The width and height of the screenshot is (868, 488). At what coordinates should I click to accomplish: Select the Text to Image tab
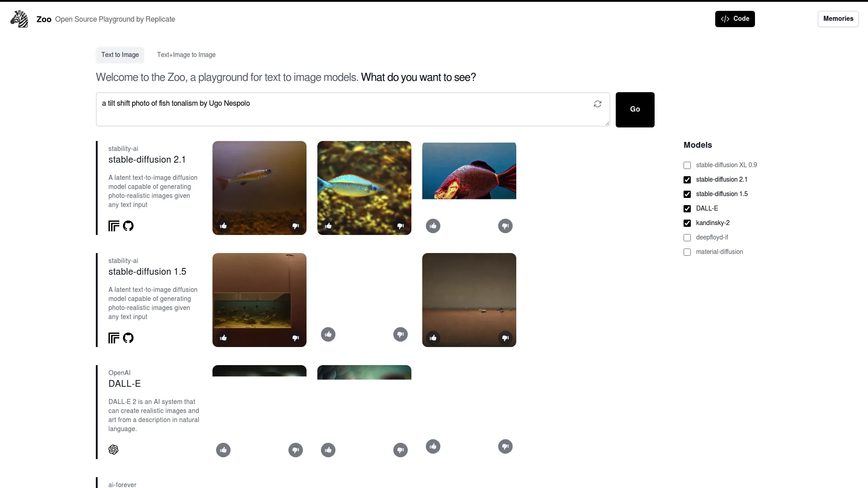click(x=119, y=55)
